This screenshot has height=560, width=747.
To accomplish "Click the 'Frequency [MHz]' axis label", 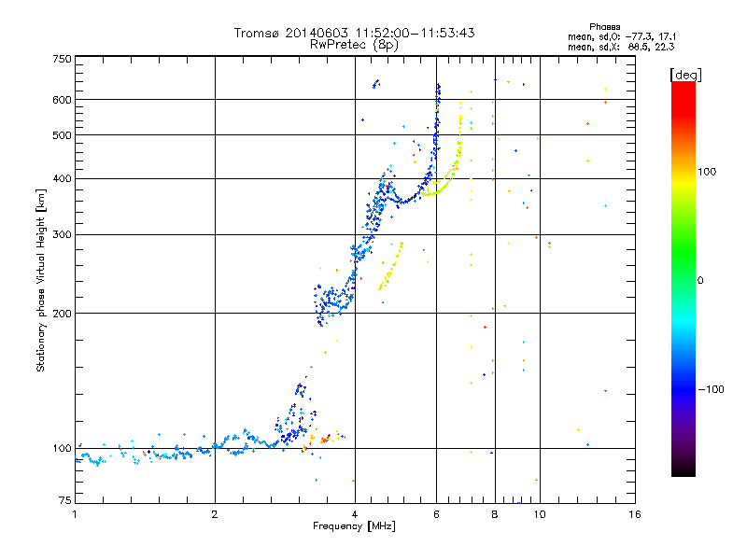I will pyautogui.click(x=354, y=526).
